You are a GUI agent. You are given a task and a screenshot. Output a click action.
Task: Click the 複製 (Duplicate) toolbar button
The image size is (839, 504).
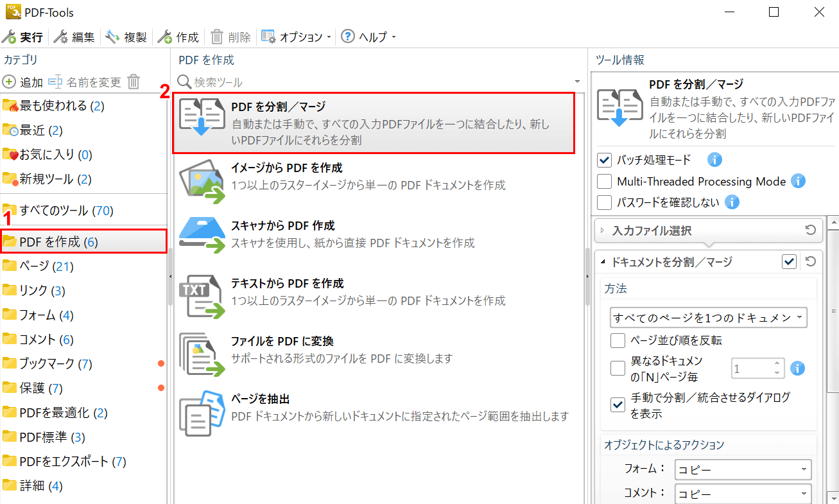(x=127, y=37)
